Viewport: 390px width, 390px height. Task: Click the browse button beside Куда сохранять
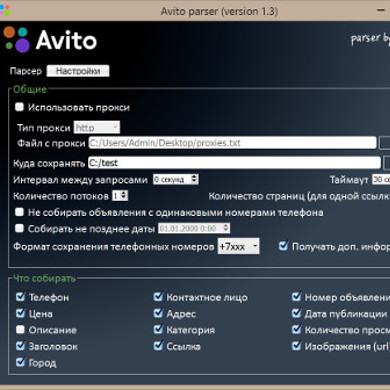click(x=387, y=163)
